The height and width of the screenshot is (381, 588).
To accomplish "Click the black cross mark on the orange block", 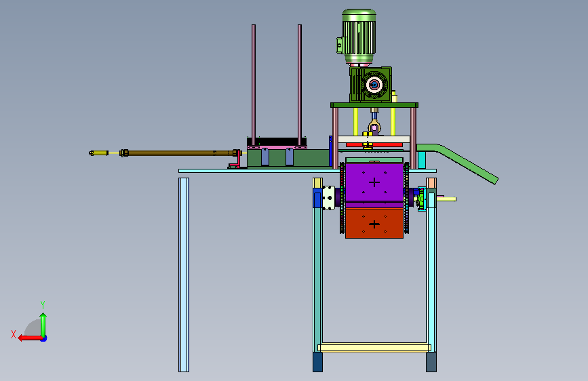I will pos(374,224).
